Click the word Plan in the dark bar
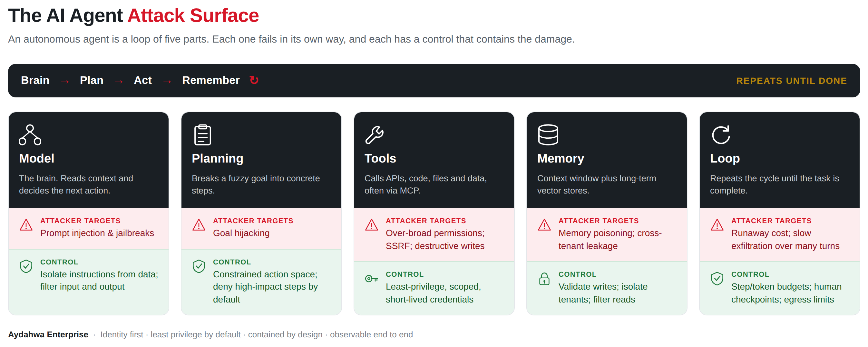Image resolution: width=868 pixels, height=347 pixels. pos(91,80)
